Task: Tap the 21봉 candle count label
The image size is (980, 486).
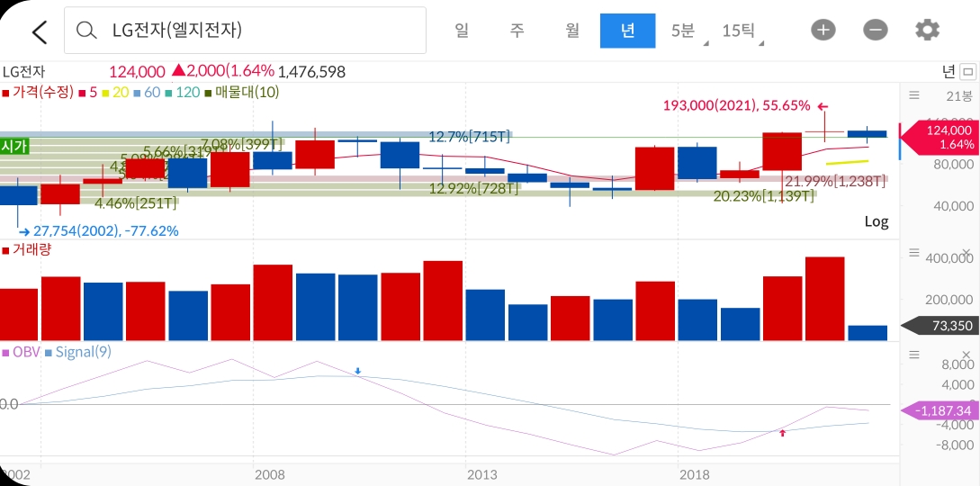Action: point(959,95)
